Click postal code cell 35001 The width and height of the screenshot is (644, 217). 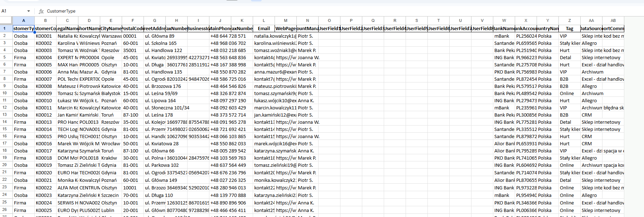pyautogui.click(x=133, y=50)
